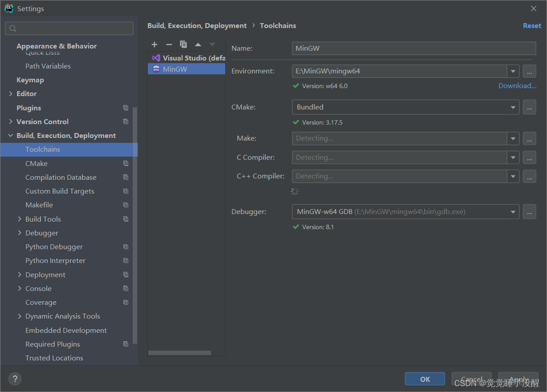Click the add toolchain plus icon
The image size is (547, 392).
(x=154, y=44)
